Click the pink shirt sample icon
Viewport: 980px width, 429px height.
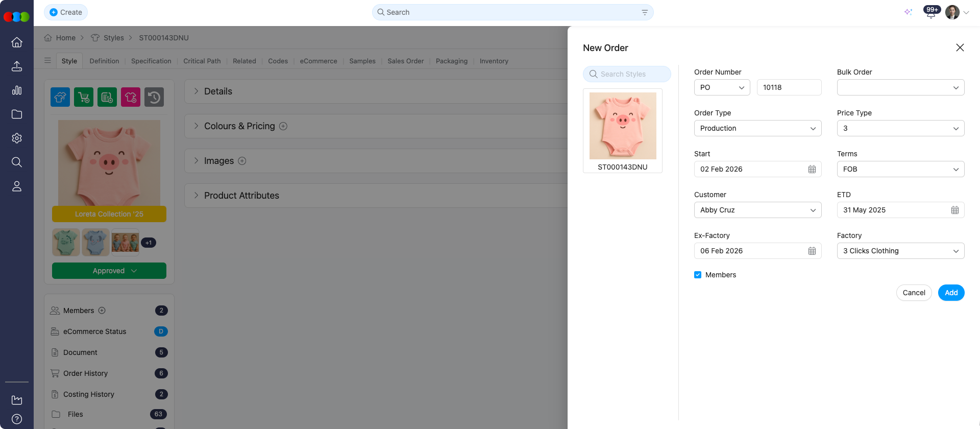point(131,97)
